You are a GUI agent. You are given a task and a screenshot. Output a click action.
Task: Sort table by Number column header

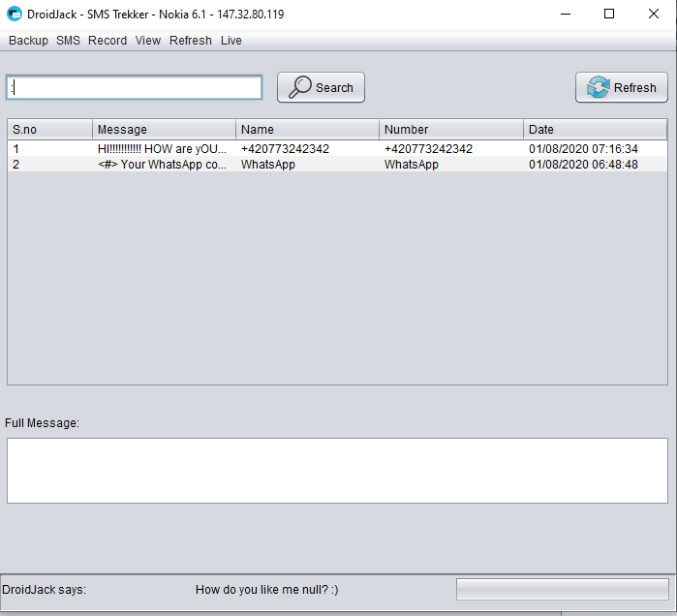451,130
